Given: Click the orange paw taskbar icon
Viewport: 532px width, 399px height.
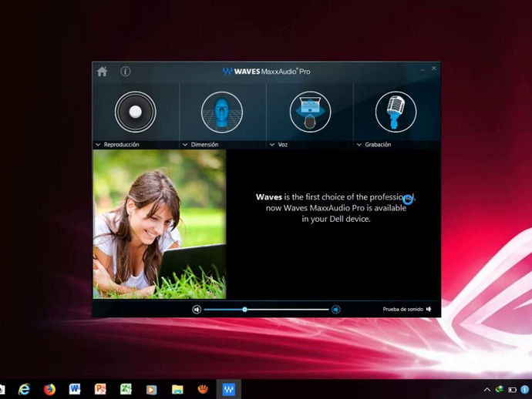Looking at the screenshot, I should [203, 389].
